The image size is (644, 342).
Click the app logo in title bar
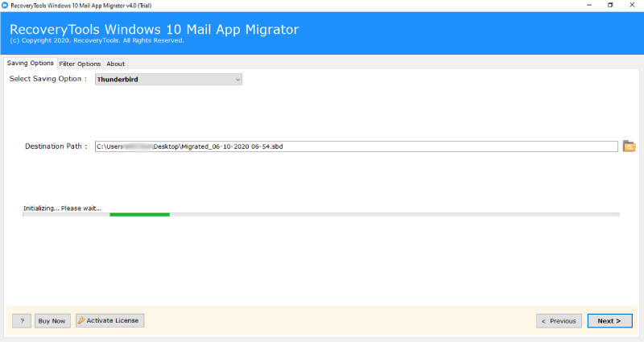click(5, 6)
